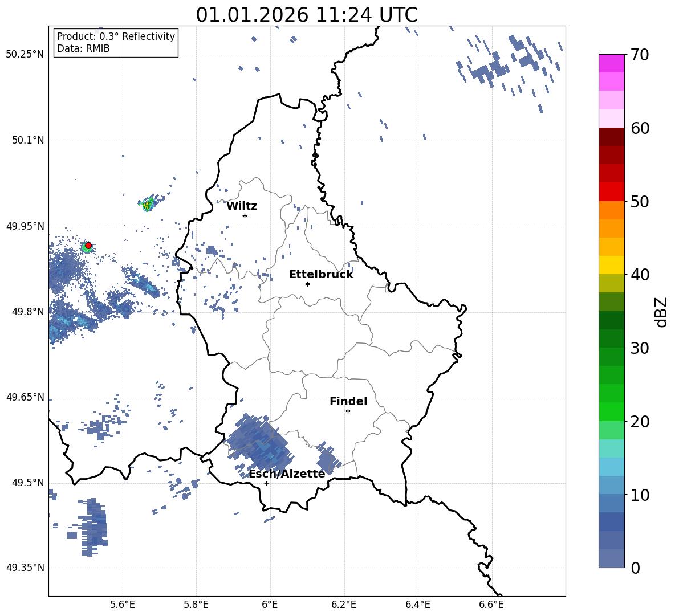Click the 49.95°N latitude label
The image size is (675, 616).
tap(25, 226)
